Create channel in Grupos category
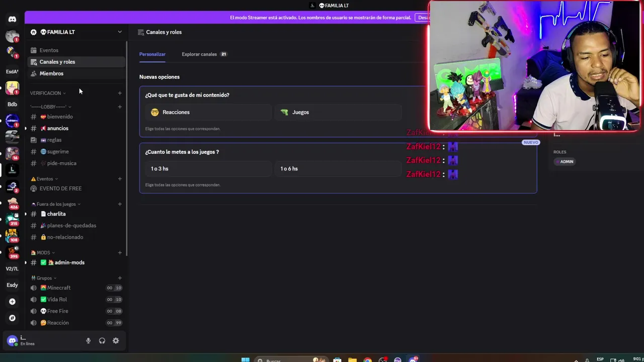 pos(120,278)
